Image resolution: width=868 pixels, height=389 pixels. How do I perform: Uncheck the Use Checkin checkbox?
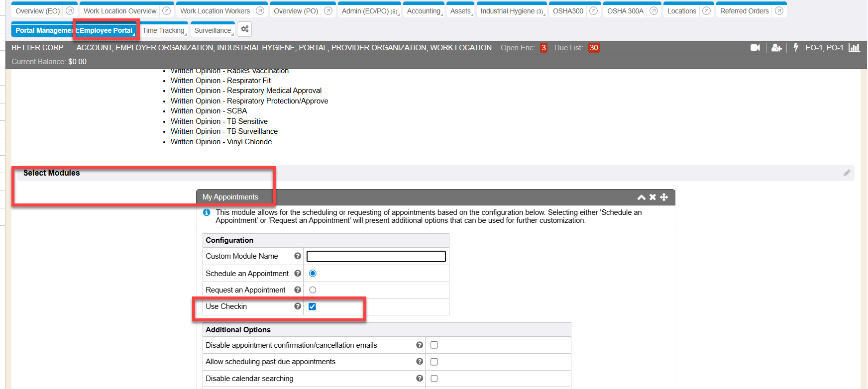point(312,306)
